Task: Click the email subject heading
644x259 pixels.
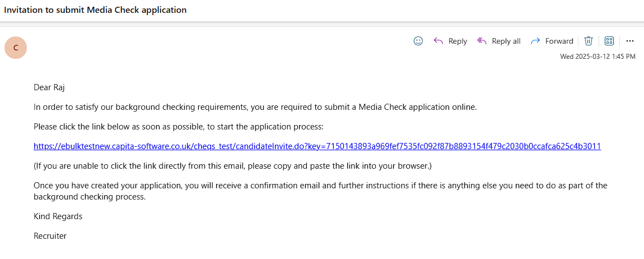Action: click(x=96, y=10)
